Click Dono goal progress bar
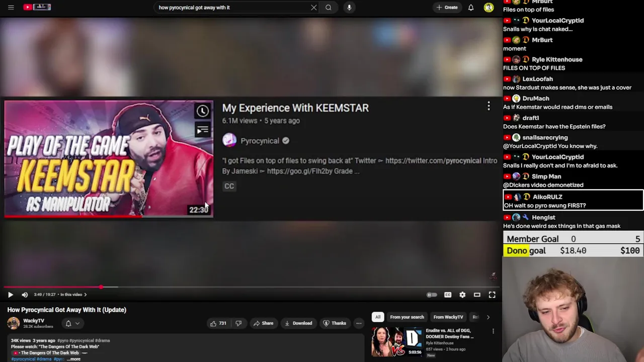 click(573, 250)
